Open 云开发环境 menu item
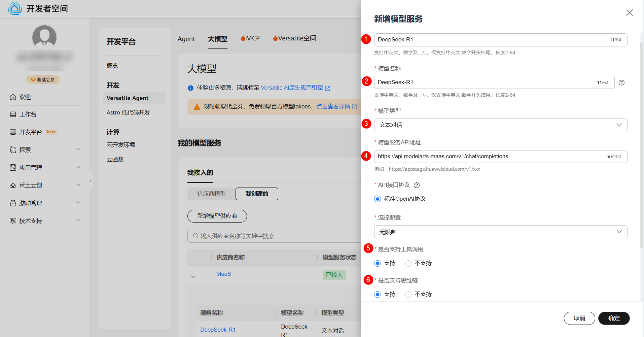 (x=121, y=145)
